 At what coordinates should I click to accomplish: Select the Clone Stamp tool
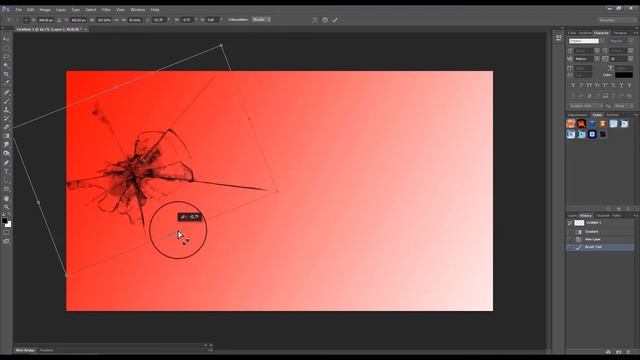[6, 110]
